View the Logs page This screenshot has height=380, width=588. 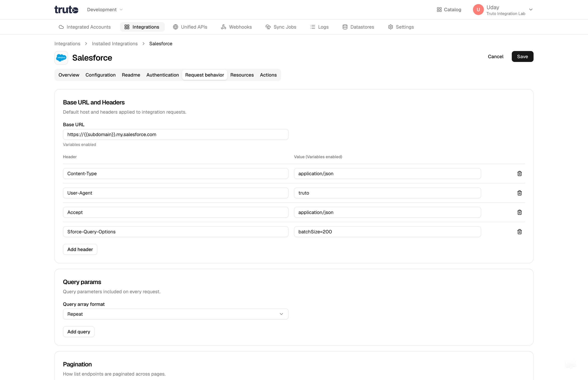(x=319, y=27)
